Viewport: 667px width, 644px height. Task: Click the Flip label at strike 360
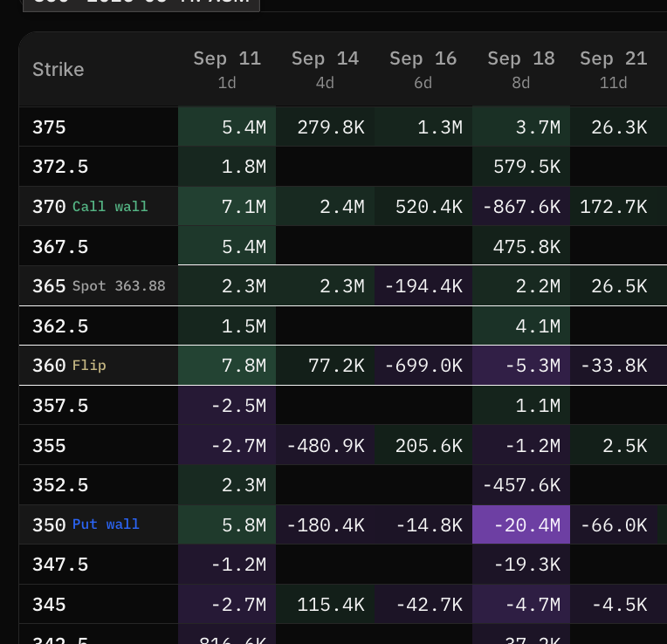tap(89, 366)
